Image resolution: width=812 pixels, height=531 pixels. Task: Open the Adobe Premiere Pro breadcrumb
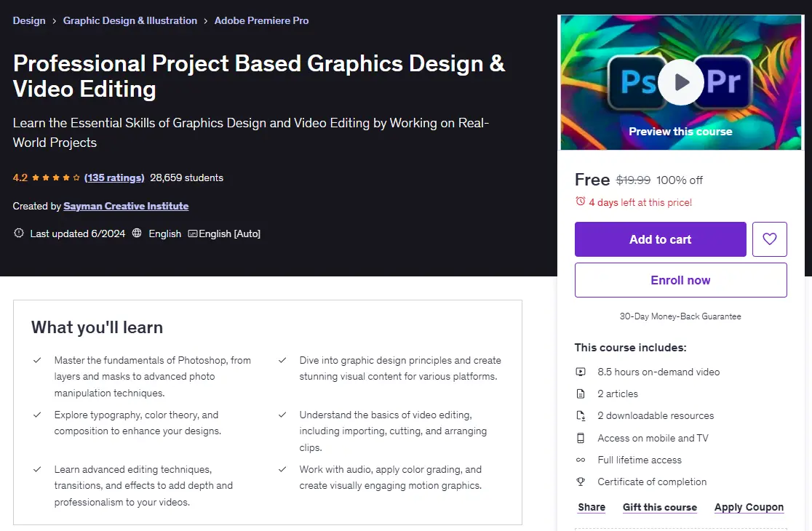261,20
